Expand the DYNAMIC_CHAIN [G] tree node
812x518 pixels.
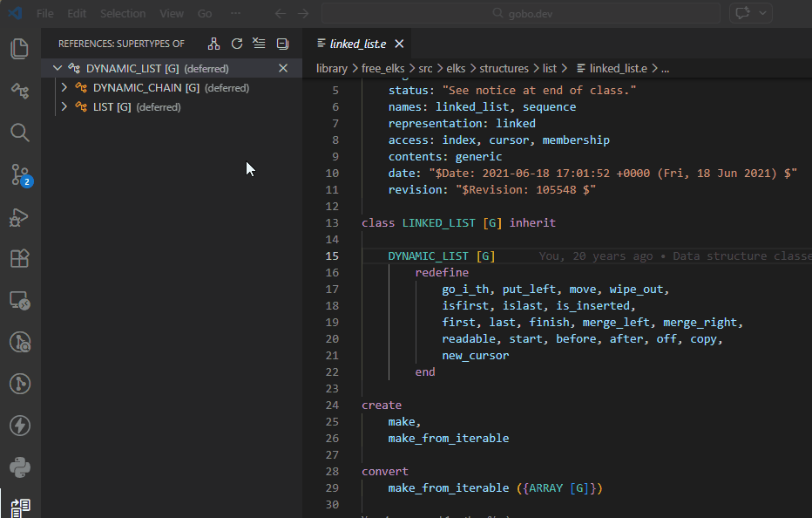[x=64, y=88]
